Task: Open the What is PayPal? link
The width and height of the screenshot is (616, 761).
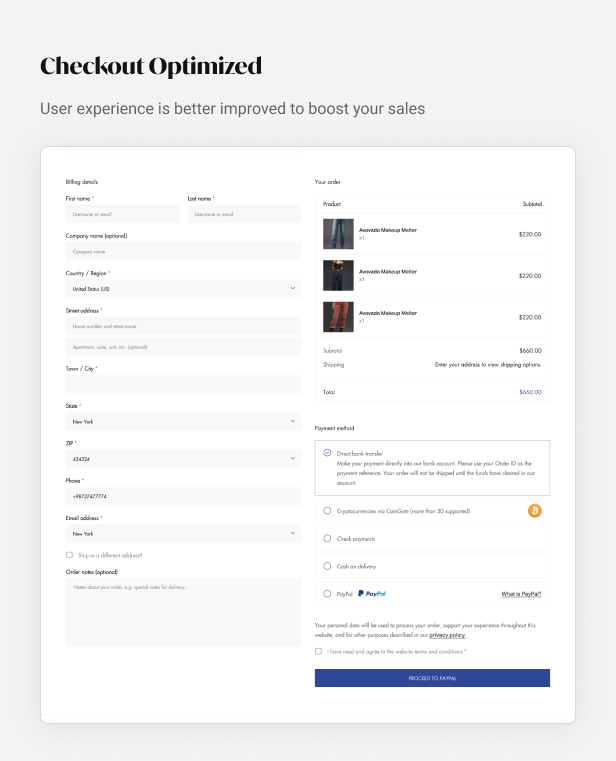Action: [x=521, y=594]
